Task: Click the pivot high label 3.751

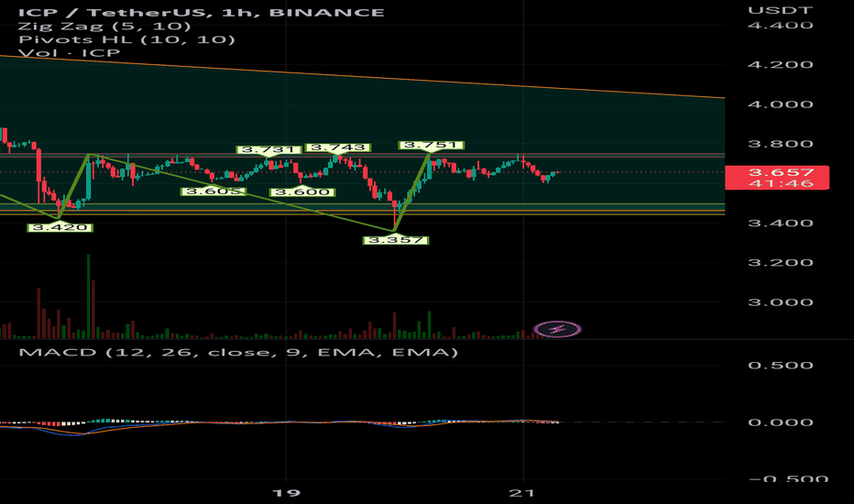Action: tap(431, 145)
